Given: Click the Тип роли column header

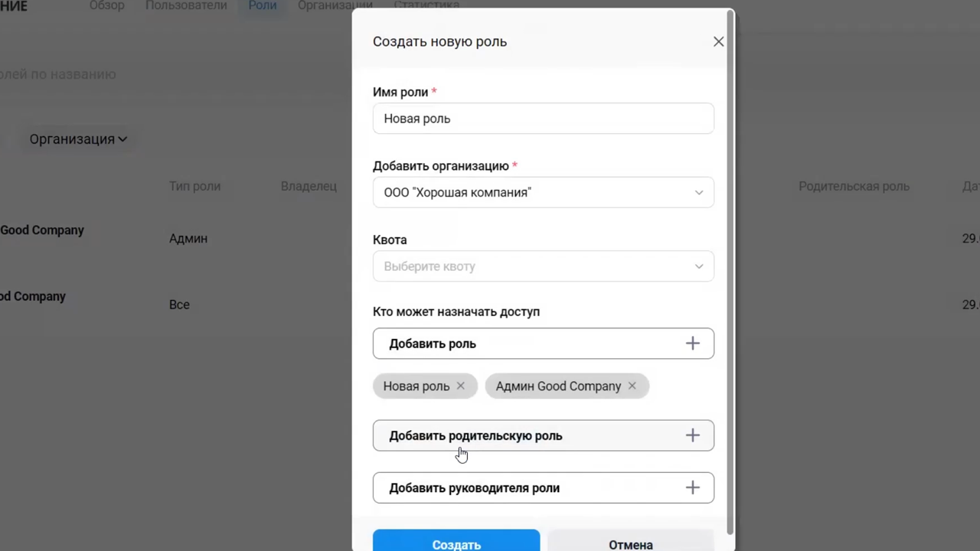Looking at the screenshot, I should click(x=194, y=186).
